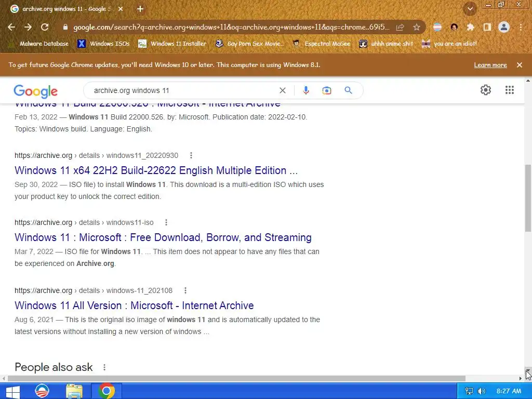The image size is (532, 399).
Task: Open Windows 11 x64 22H2 Build-22622 result
Action: (x=156, y=170)
